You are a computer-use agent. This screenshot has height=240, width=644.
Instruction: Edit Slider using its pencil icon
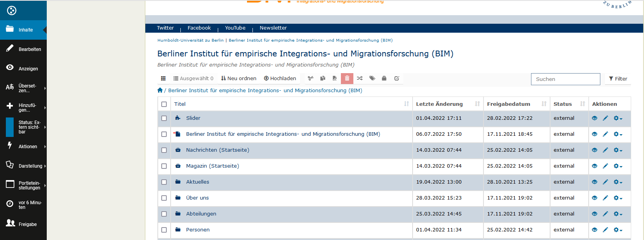tap(605, 118)
